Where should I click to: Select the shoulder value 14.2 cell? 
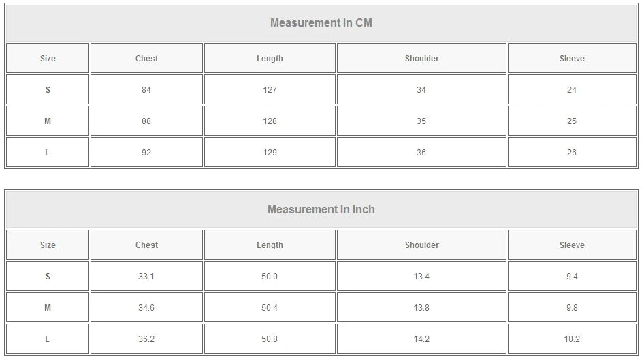tap(421, 339)
